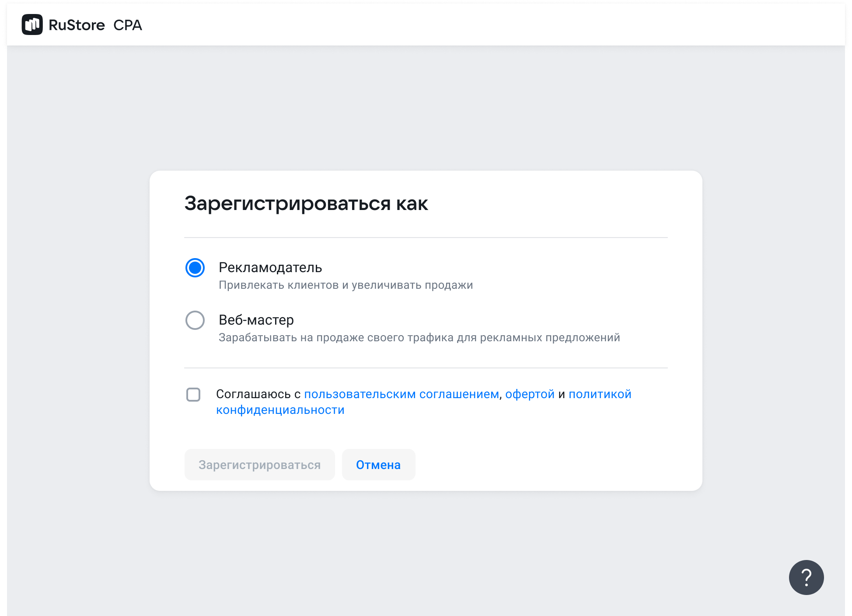Click the Привлекать клиентов description text
Viewport: 852px width, 616px height.
point(346,285)
